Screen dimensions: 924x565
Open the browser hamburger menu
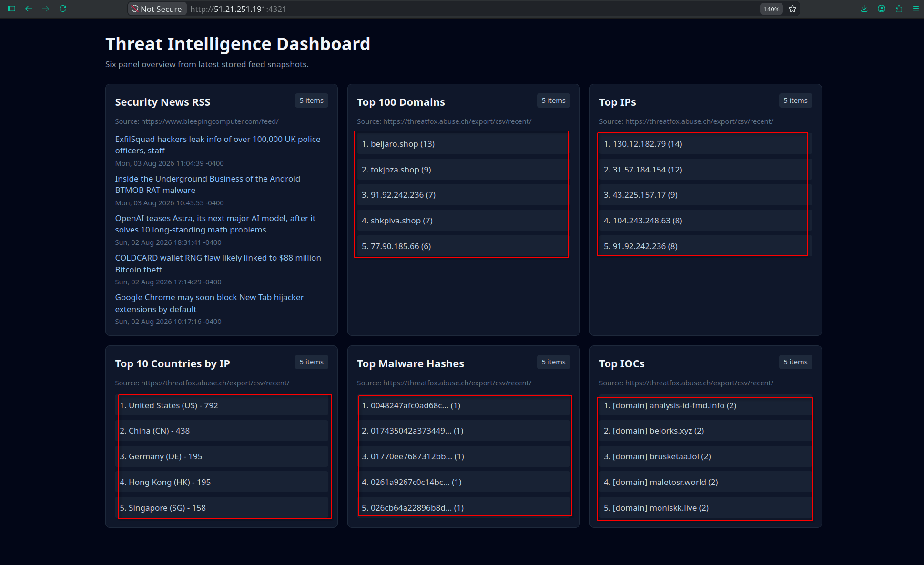coord(916,9)
